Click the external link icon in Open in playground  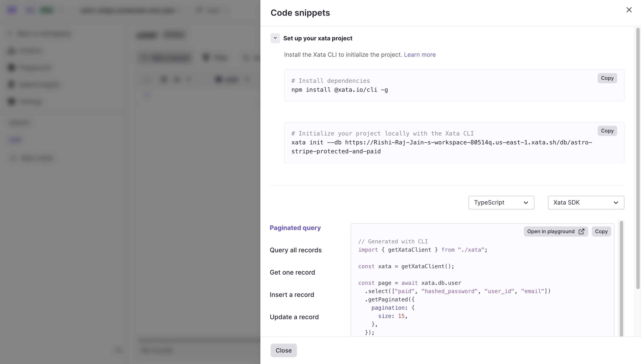pyautogui.click(x=581, y=231)
